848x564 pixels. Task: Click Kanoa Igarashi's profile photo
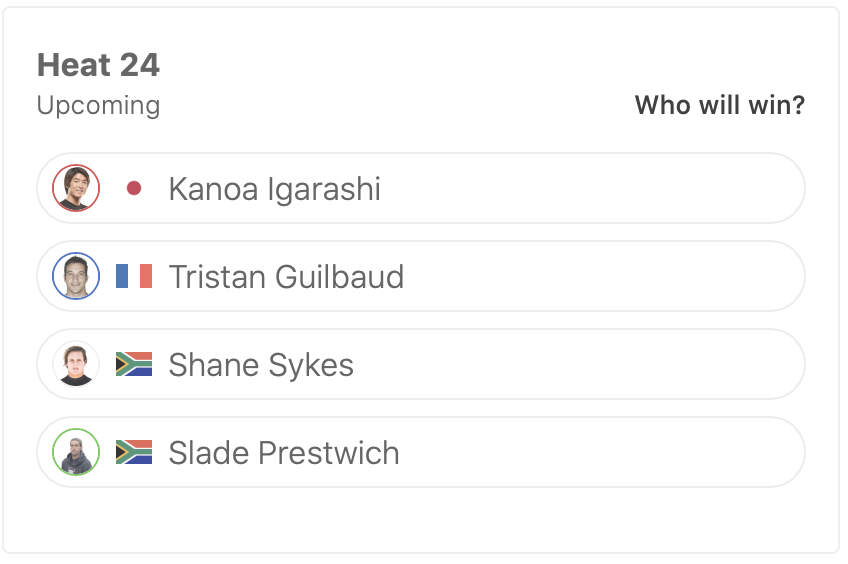(x=76, y=188)
